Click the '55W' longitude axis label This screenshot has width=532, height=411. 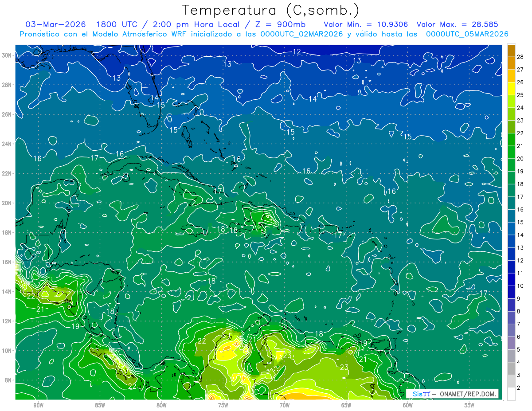click(469, 406)
